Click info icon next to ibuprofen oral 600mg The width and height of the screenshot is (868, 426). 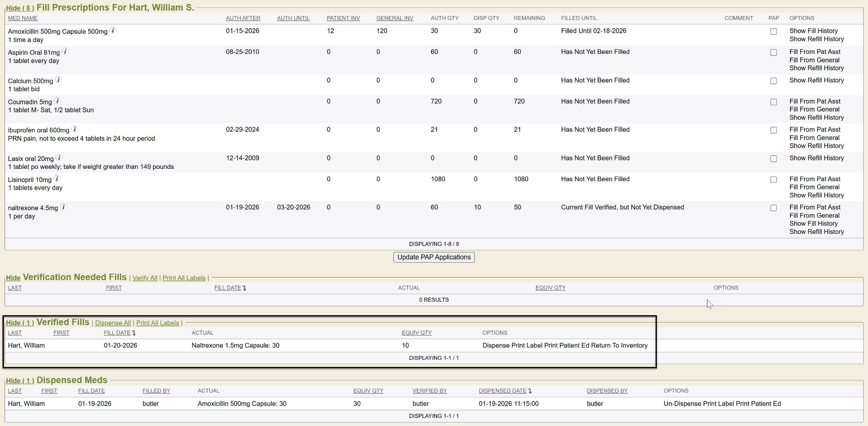click(75, 129)
